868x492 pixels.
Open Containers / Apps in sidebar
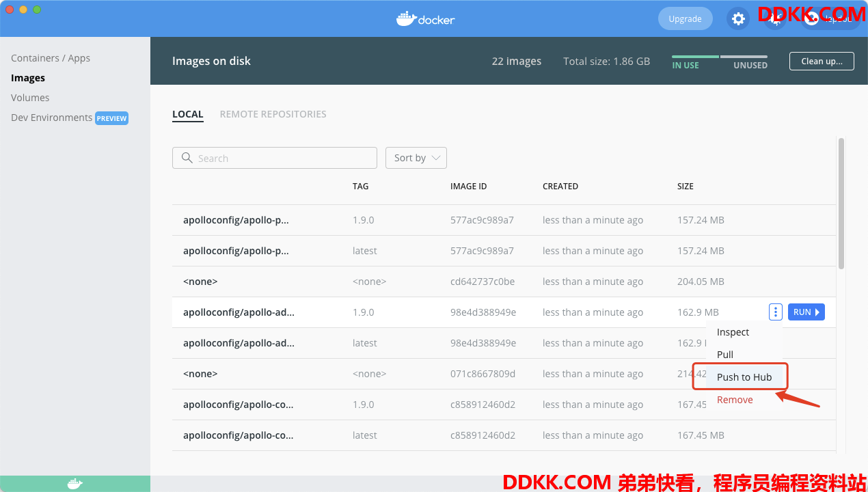pyautogui.click(x=51, y=58)
